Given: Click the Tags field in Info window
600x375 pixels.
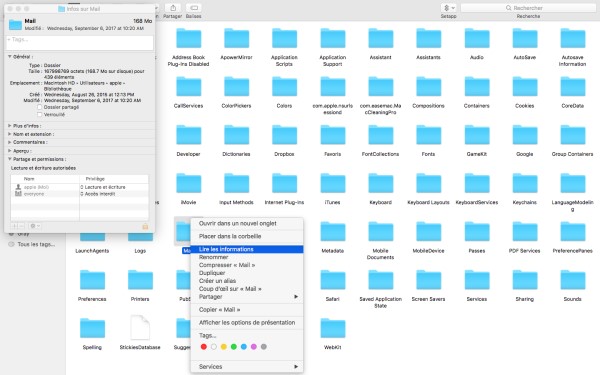Looking at the screenshot, I should [80, 43].
